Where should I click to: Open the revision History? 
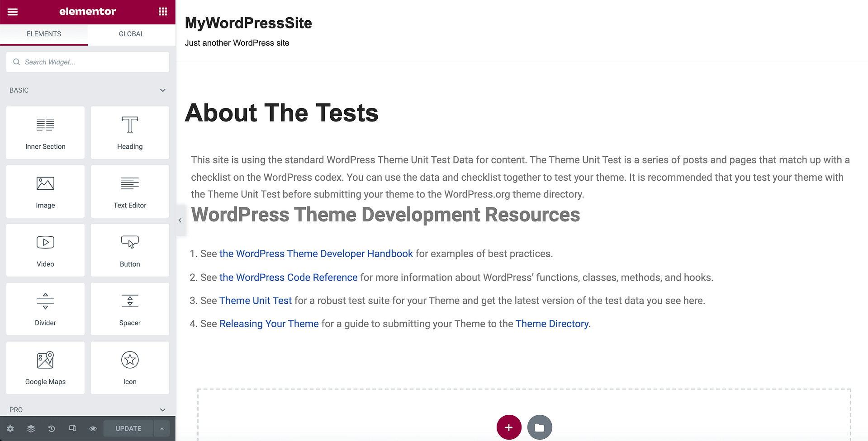point(52,428)
